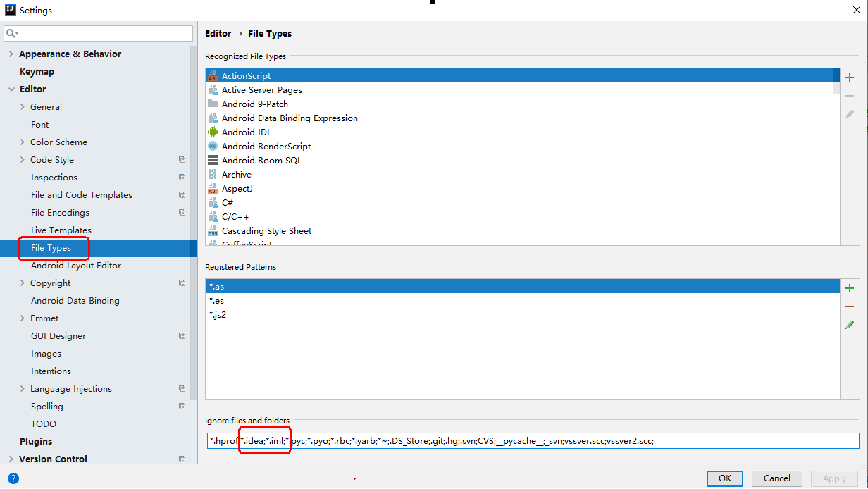Open the Keymap settings page

[37, 72]
